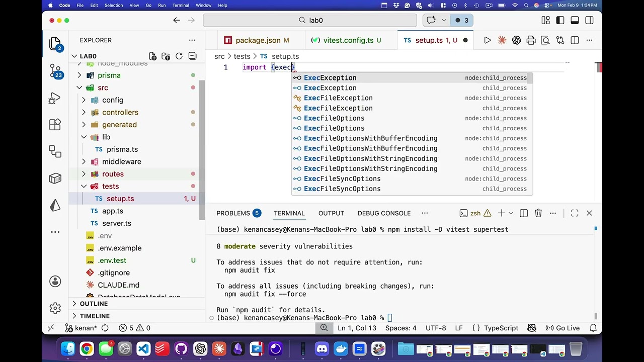The image size is (644, 362).
Task: Click Go Live in status bar
Action: point(562,328)
